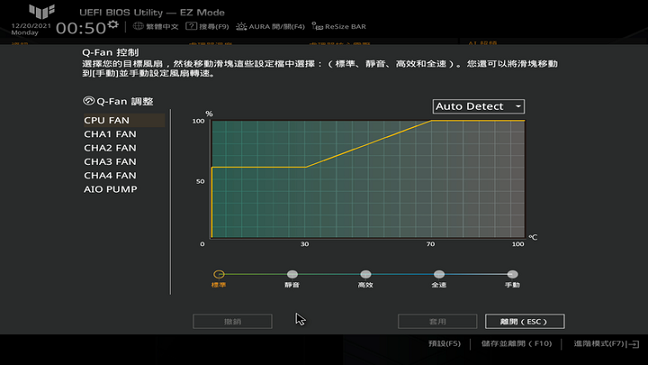Click 儲存並離開 (F10) save and exit
648x365 pixels.
tap(516, 344)
